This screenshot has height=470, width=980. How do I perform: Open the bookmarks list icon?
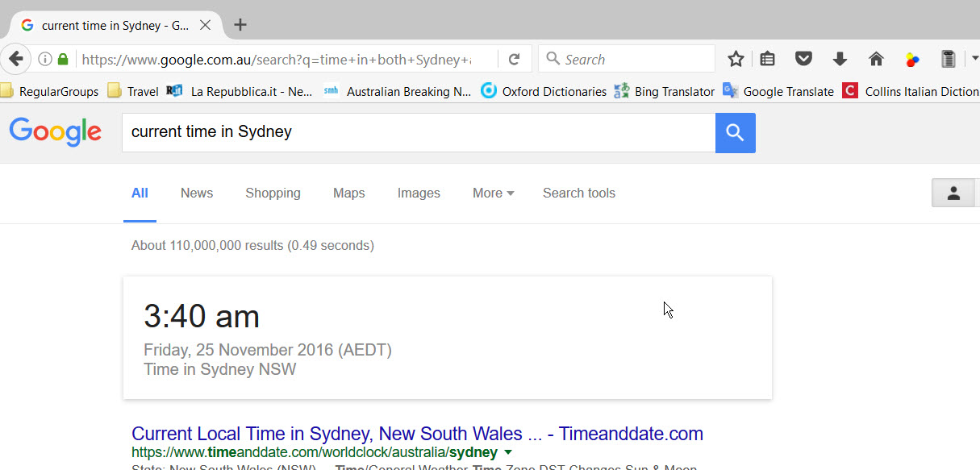click(x=768, y=59)
